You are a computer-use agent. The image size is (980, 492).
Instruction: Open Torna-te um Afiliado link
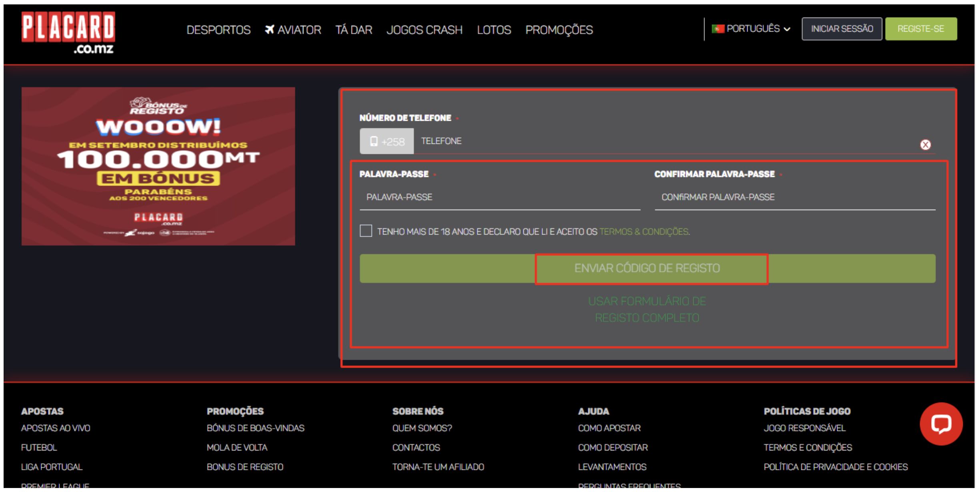coord(438,467)
